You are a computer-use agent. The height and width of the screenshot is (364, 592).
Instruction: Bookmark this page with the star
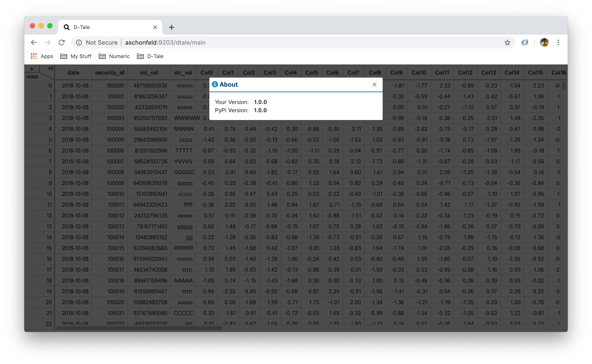507,43
